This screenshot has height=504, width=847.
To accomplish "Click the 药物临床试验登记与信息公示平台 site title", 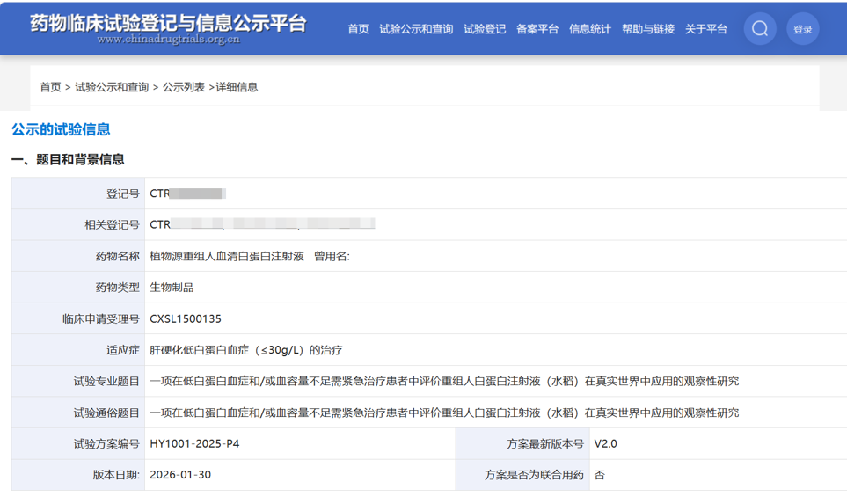I will 168,22.
